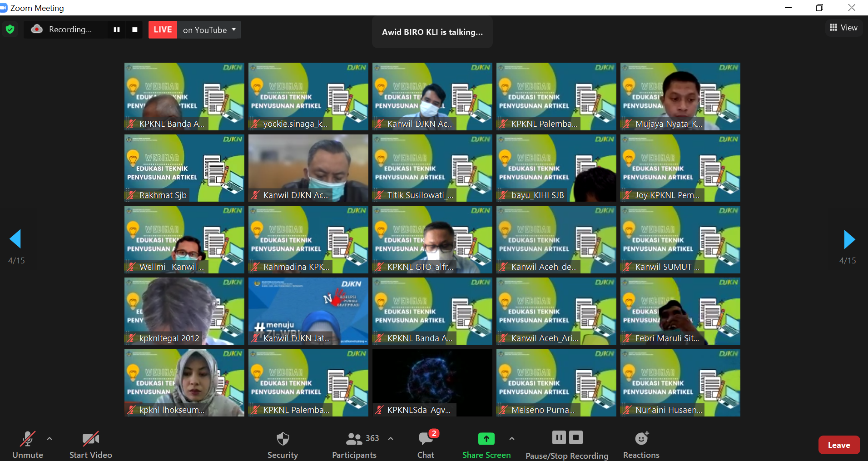Expand the audio options arrow beside Unmute

tap(50, 439)
